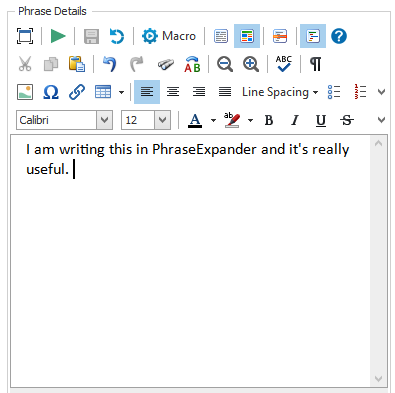This screenshot has width=395, height=393.
Task: Open the font name dropdown arrow
Action: coord(105,120)
